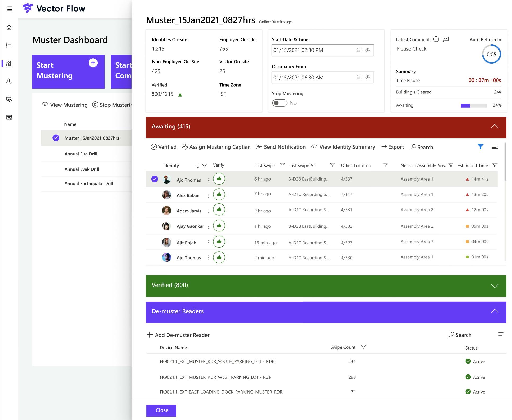Open the Home sidebar icon
Viewport: 512px width, 420px height.
(9, 28)
